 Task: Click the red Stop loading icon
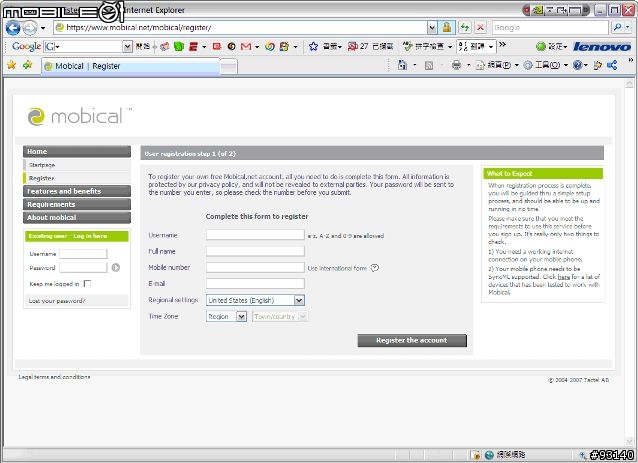coord(480,28)
